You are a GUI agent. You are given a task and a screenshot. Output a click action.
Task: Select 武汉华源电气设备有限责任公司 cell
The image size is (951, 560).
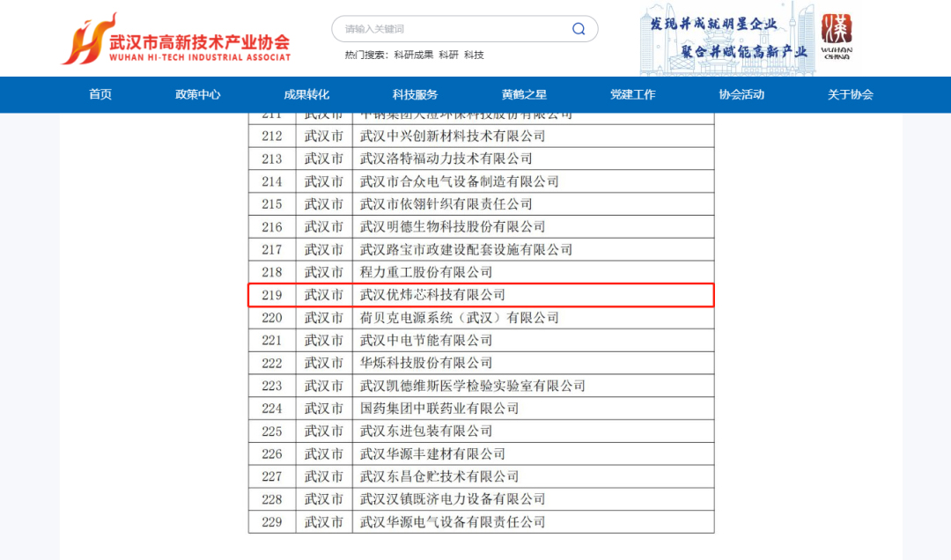point(533,522)
